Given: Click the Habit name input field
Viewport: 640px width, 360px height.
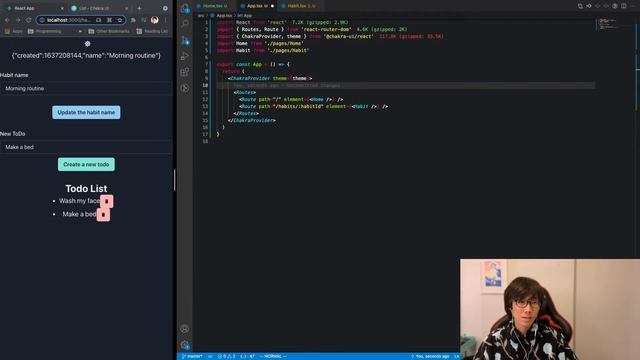Looking at the screenshot, I should pos(86,89).
